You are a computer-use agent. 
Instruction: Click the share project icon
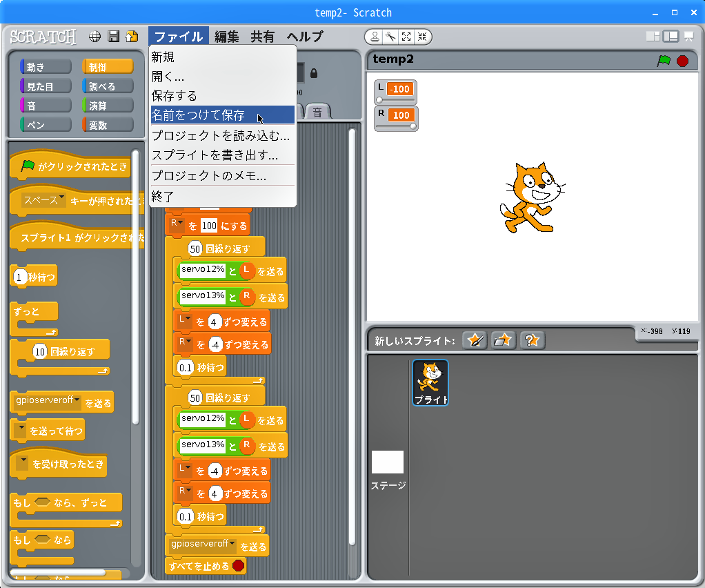(x=132, y=37)
